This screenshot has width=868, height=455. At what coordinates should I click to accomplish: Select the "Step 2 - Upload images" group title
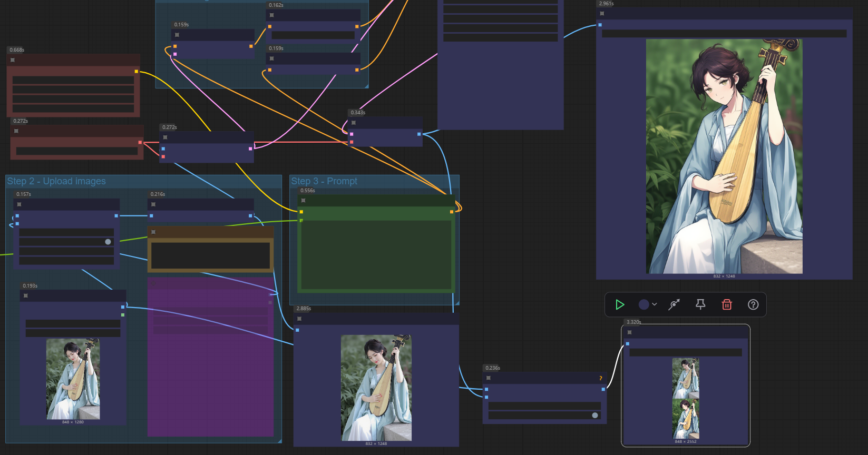56,181
